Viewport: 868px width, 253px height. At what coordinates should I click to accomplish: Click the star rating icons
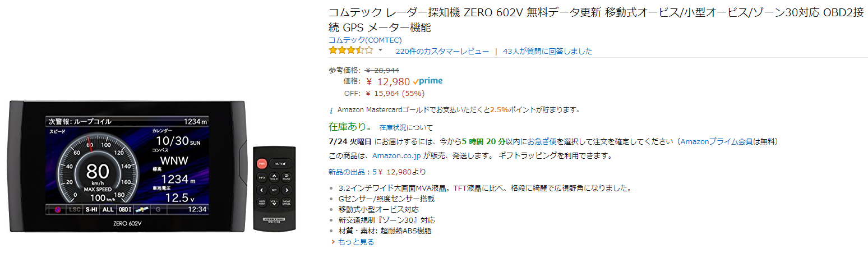pos(350,50)
